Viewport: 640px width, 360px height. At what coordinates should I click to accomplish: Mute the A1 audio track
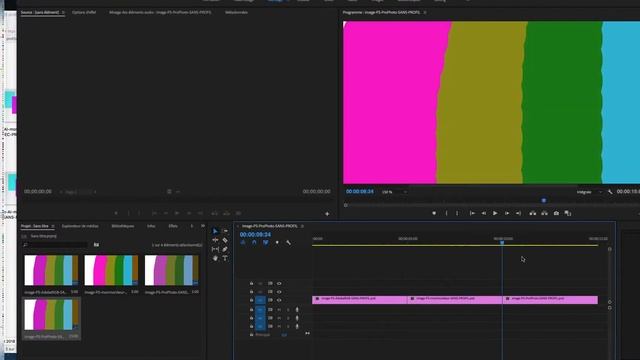[280, 310]
